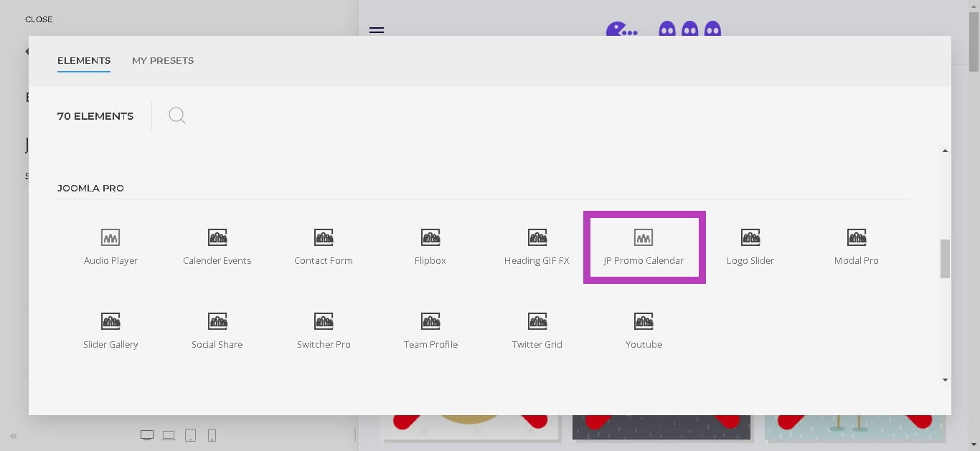This screenshot has width=980, height=451.
Task: Click the Modal Pro label
Action: point(857,261)
